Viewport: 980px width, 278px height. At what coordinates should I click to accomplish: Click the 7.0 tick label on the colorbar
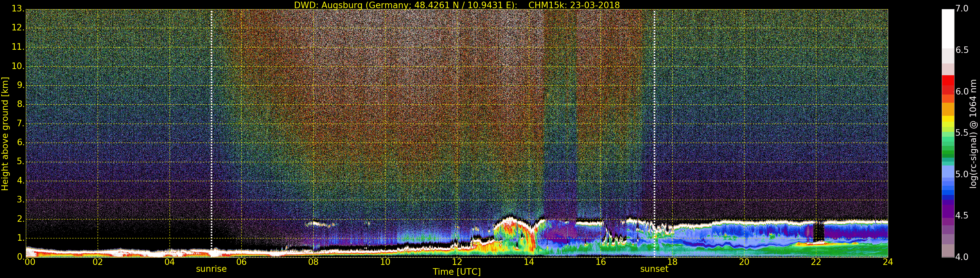coord(962,9)
